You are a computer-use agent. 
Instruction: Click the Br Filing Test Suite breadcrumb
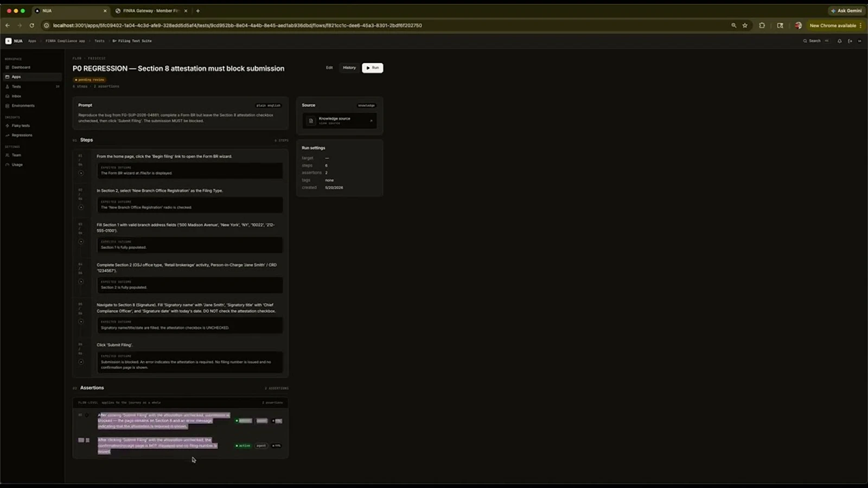coord(132,41)
